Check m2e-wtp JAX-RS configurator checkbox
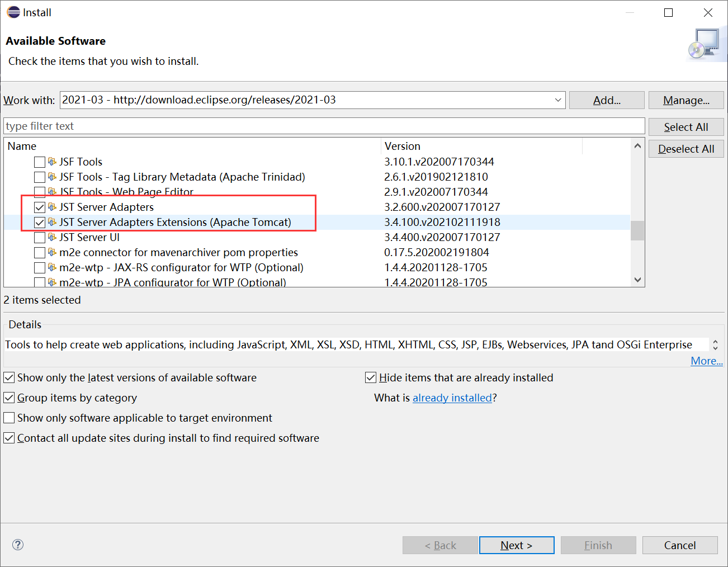The image size is (728, 567). [x=40, y=268]
